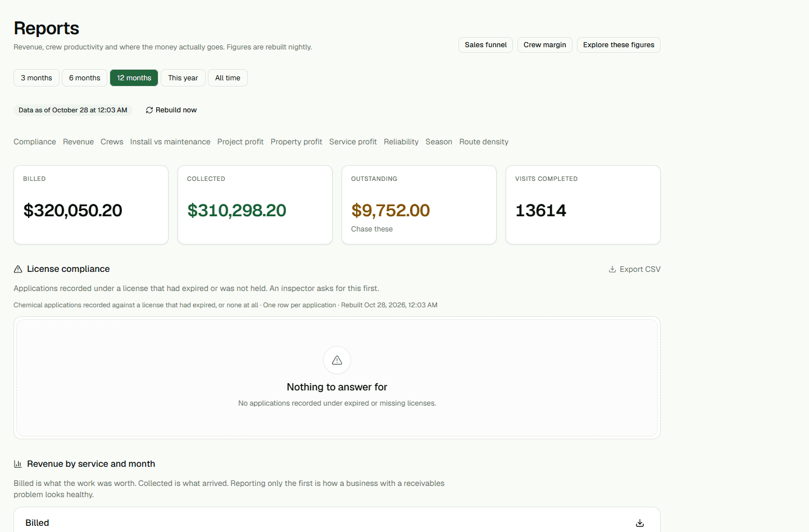This screenshot has width=809, height=532.
Task: Click the Outstanding amount $9,752.00
Action: (390, 211)
